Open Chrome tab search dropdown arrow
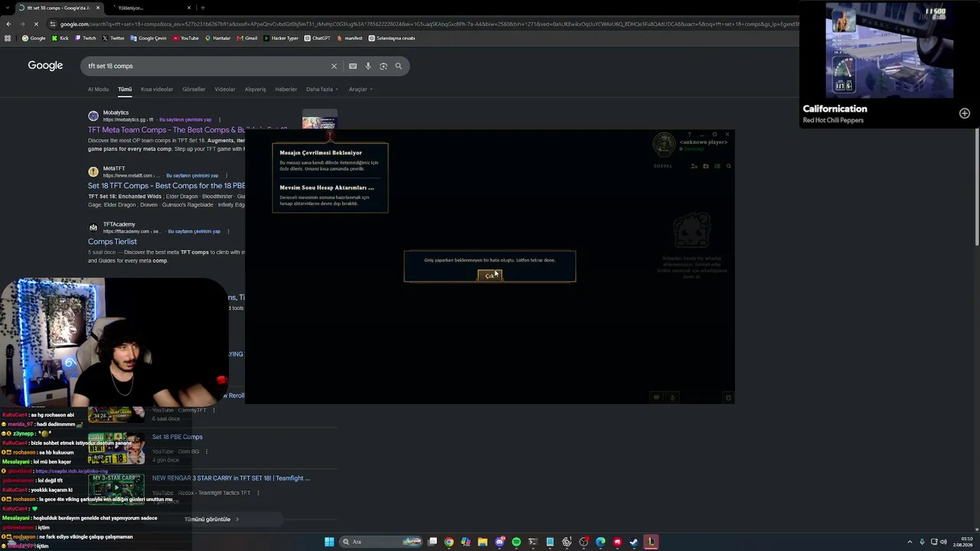 (x=6, y=8)
